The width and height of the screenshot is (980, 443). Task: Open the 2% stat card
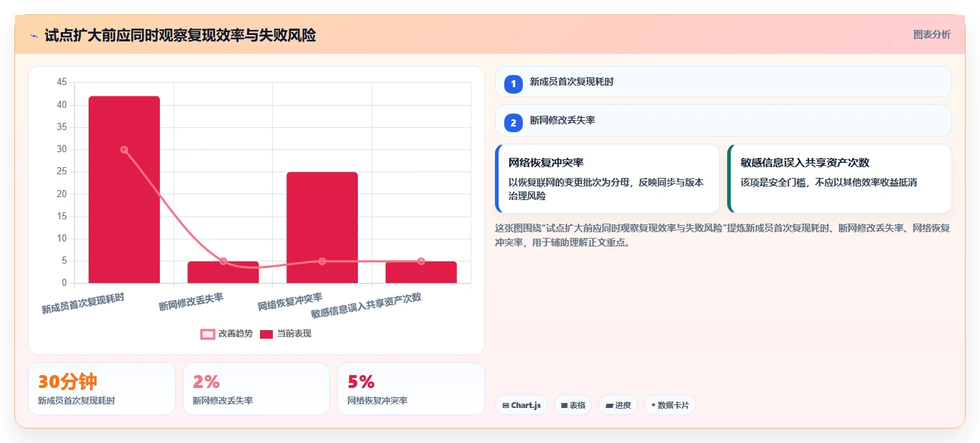pos(256,389)
